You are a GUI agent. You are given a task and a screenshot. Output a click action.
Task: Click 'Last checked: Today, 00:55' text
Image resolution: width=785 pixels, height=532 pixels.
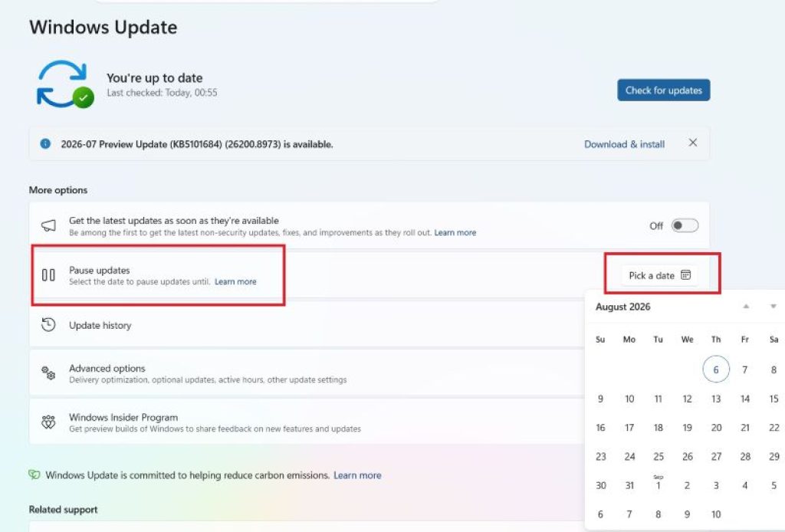tap(162, 93)
